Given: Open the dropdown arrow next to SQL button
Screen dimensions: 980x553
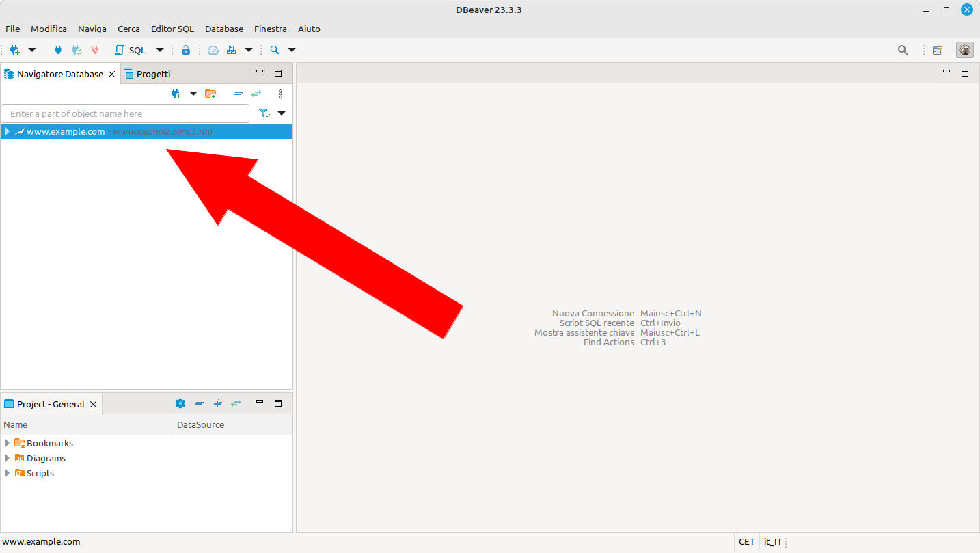Looking at the screenshot, I should (160, 50).
